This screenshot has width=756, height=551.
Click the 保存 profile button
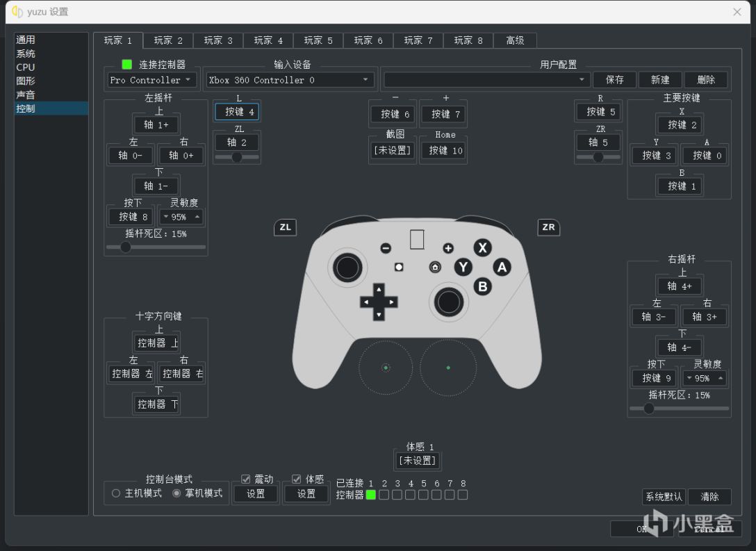(x=614, y=80)
